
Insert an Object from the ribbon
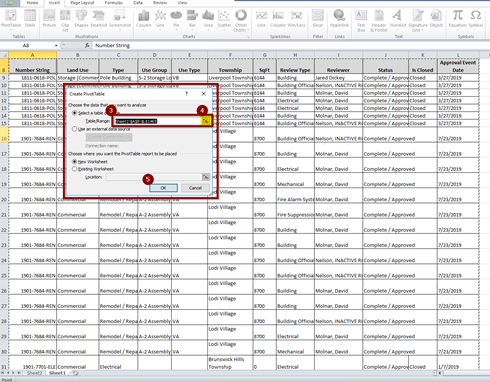[x=436, y=19]
